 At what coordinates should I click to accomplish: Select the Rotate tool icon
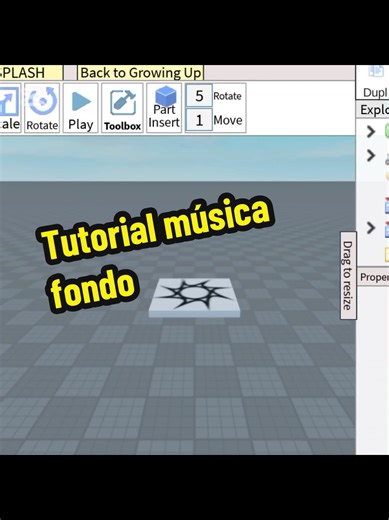pyautogui.click(x=42, y=108)
